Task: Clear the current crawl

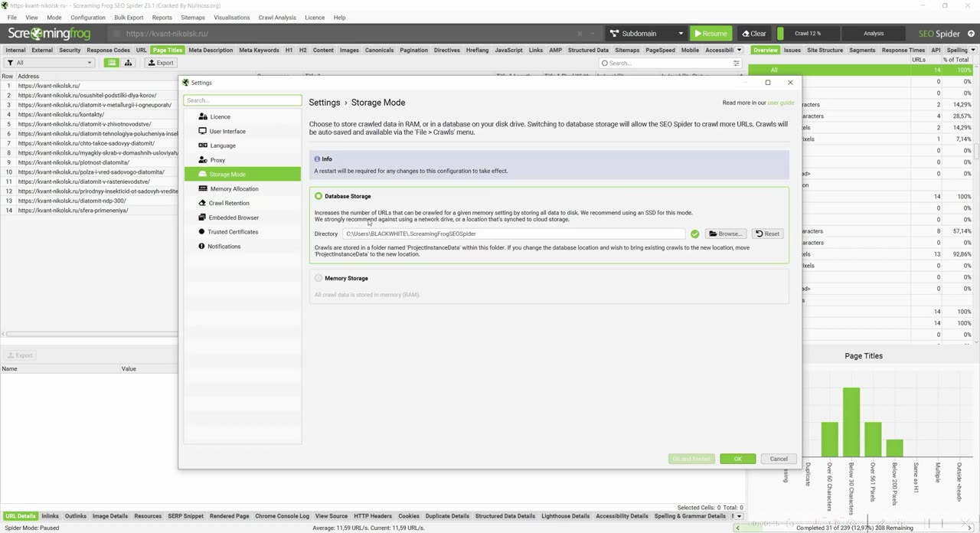Action: (x=754, y=34)
